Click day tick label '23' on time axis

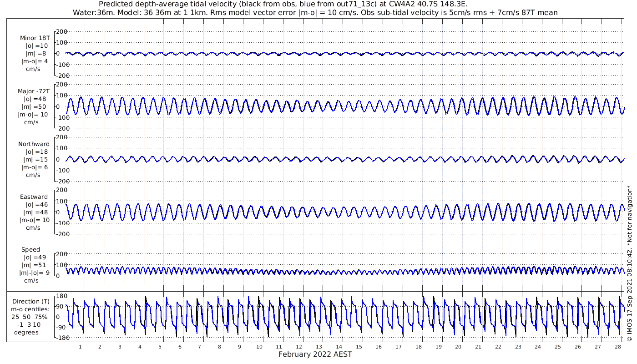518,347
